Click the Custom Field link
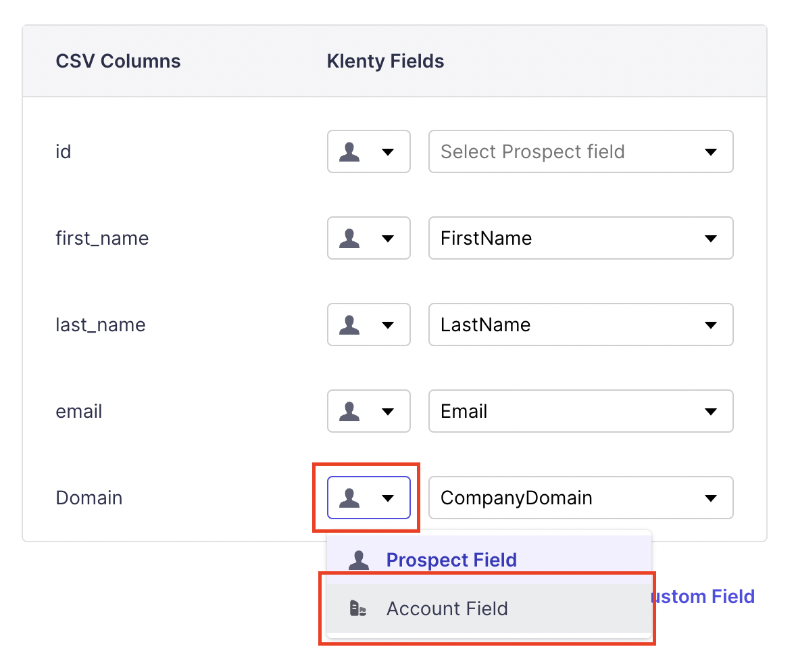796x672 pixels. click(703, 596)
